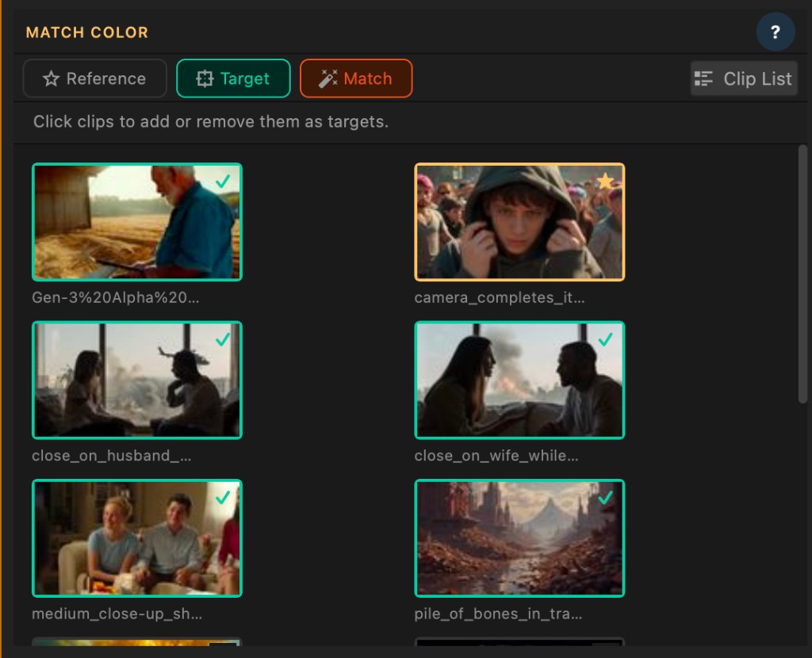Uncheck the checkmark on medium_close-up_sh clip
Viewport: 812px width, 658px height.
point(223,497)
